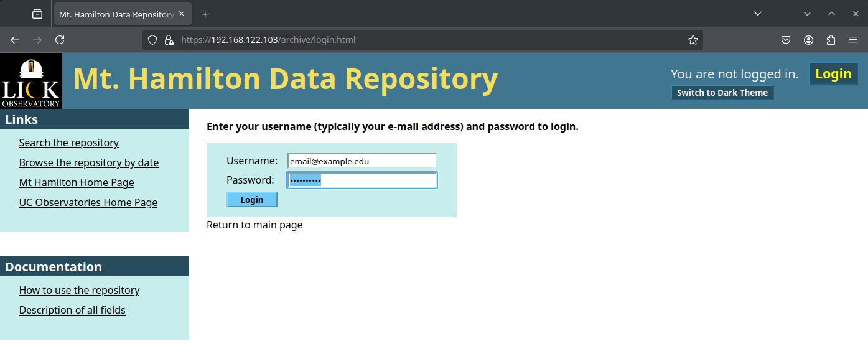Click the 'Password:' label
The image size is (868, 351).
(x=250, y=180)
